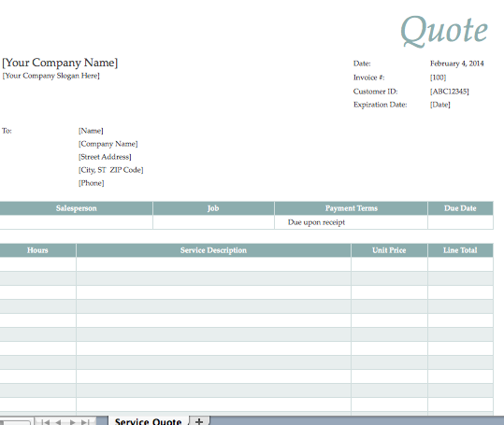This screenshot has width=504, height=425.
Task: Click the Unit Price column header
Action: pos(389,250)
